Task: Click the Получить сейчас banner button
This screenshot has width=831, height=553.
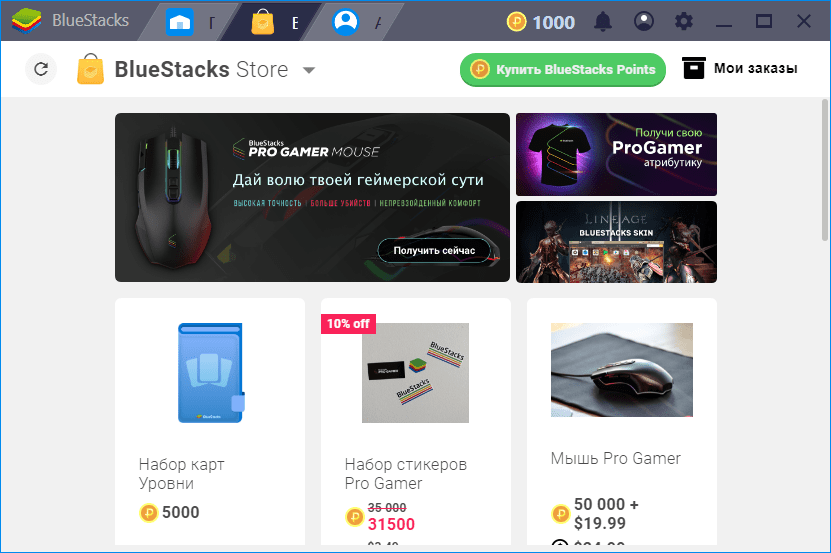Action: pos(434,251)
